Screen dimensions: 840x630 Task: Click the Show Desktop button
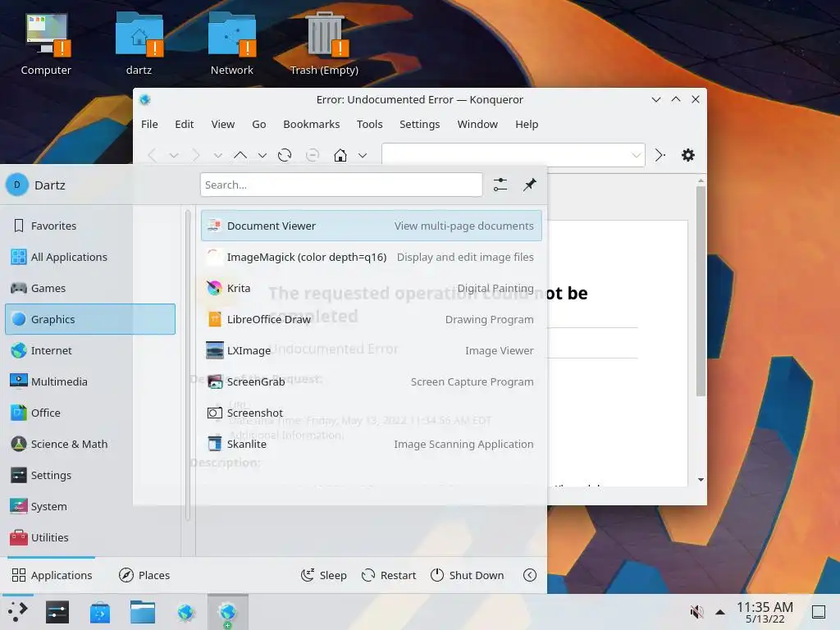(818, 612)
